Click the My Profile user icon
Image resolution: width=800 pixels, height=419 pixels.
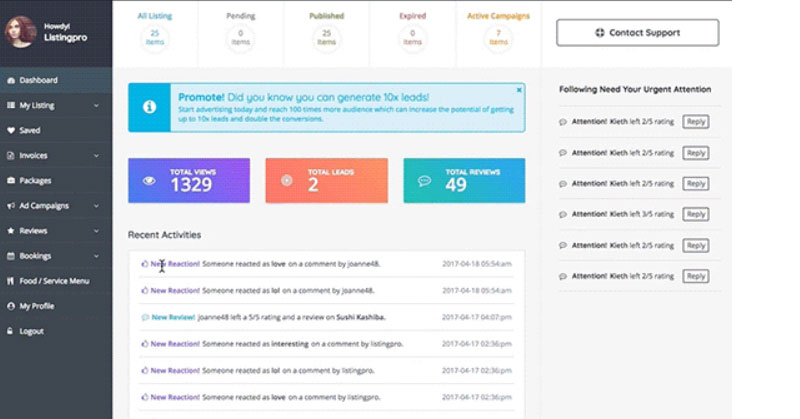pos(11,306)
